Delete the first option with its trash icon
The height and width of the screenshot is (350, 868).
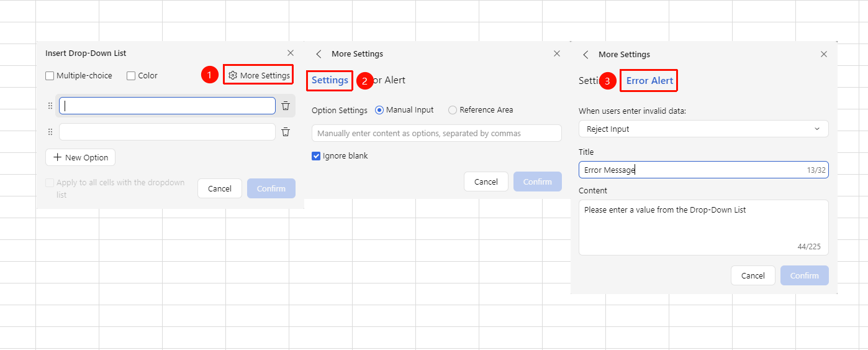coord(286,106)
